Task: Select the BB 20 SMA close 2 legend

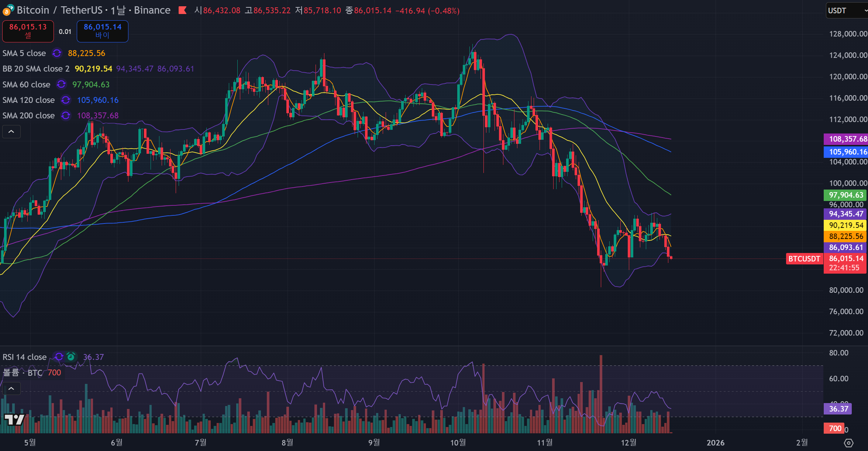Action: (36, 69)
